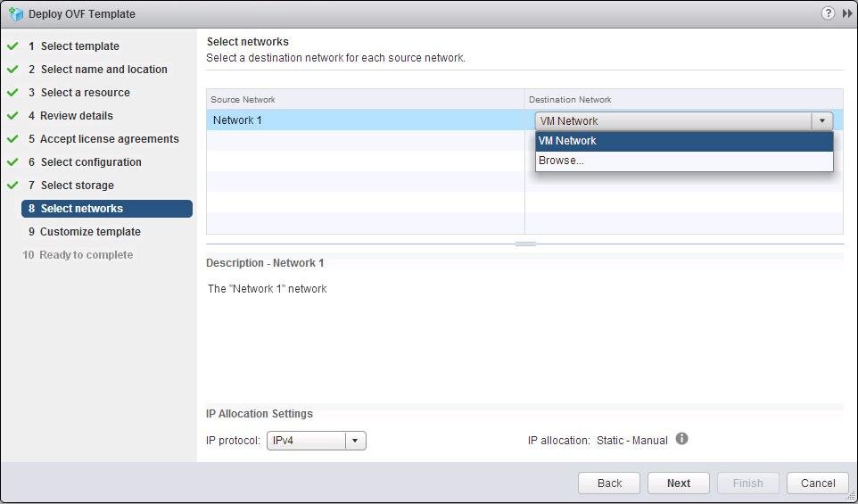The width and height of the screenshot is (858, 504).
Task: Click the double-arrow expand icon in title bar
Action: (847, 13)
